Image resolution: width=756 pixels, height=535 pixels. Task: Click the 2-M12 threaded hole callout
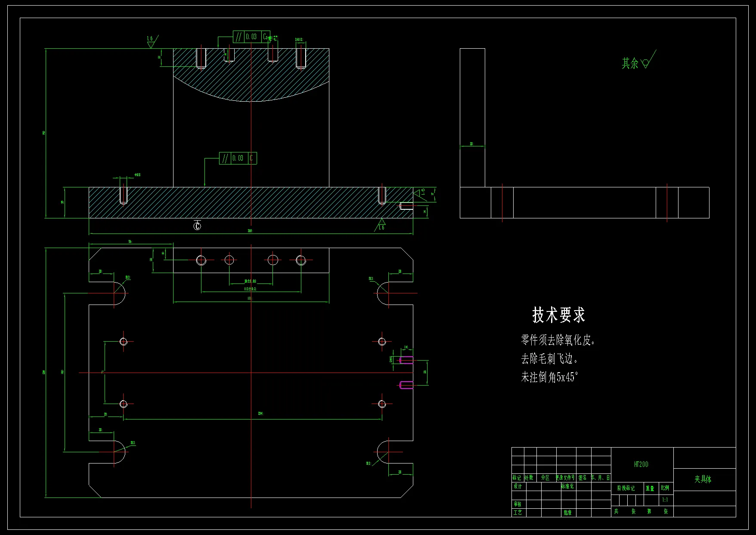point(299,38)
